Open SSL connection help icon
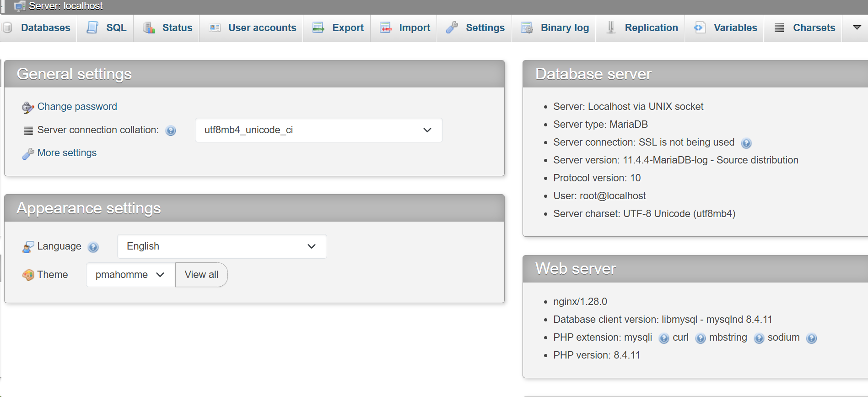Image resolution: width=868 pixels, height=397 pixels. pos(746,143)
